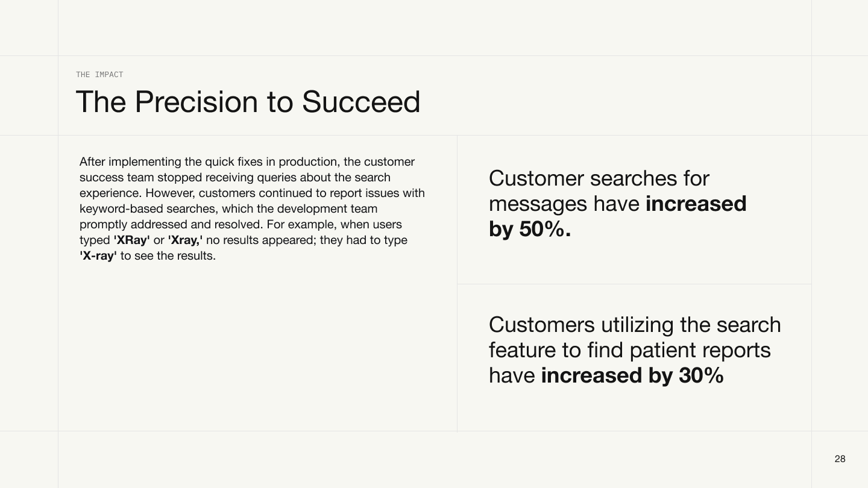Click the "Customer searches for" line
Viewport: 868px width, 488px height.
pyautogui.click(x=599, y=178)
